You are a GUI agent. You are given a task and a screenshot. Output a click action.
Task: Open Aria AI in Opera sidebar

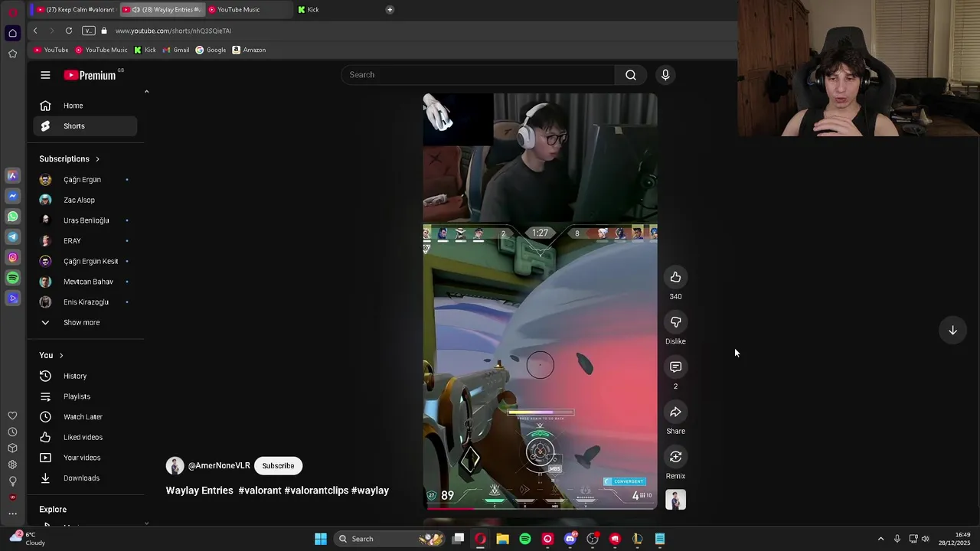(12, 176)
